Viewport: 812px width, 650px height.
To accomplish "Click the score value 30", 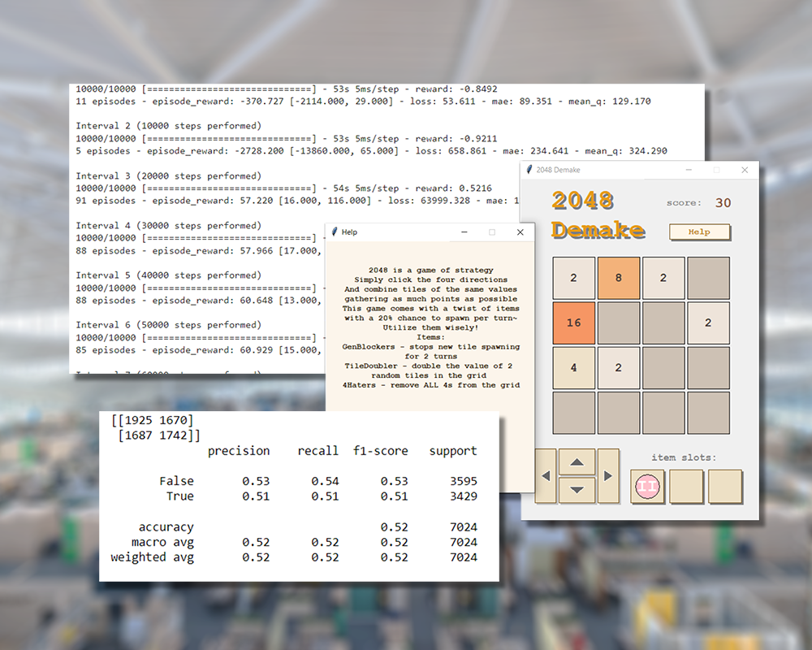I will 723,203.
